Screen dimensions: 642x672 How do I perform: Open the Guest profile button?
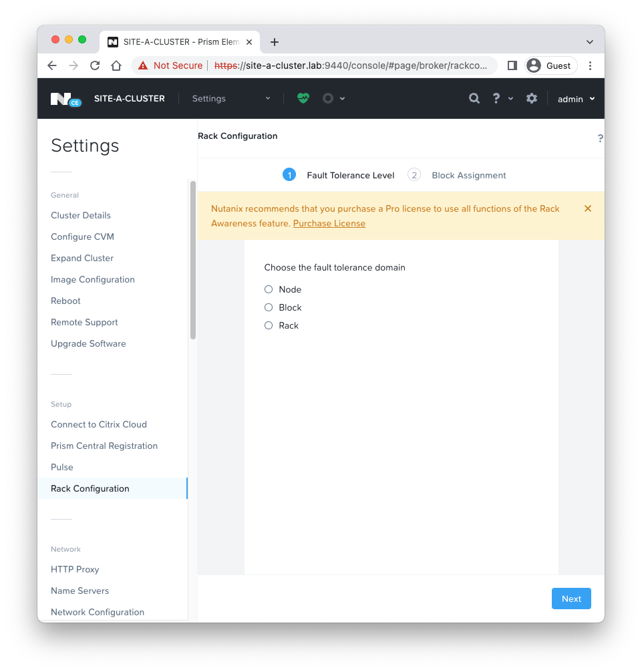click(551, 65)
